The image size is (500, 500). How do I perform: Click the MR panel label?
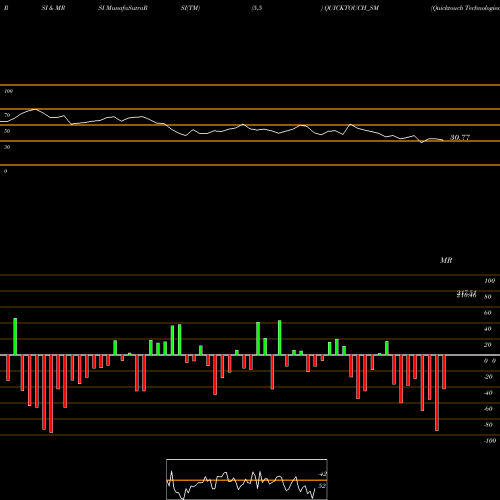(446, 260)
